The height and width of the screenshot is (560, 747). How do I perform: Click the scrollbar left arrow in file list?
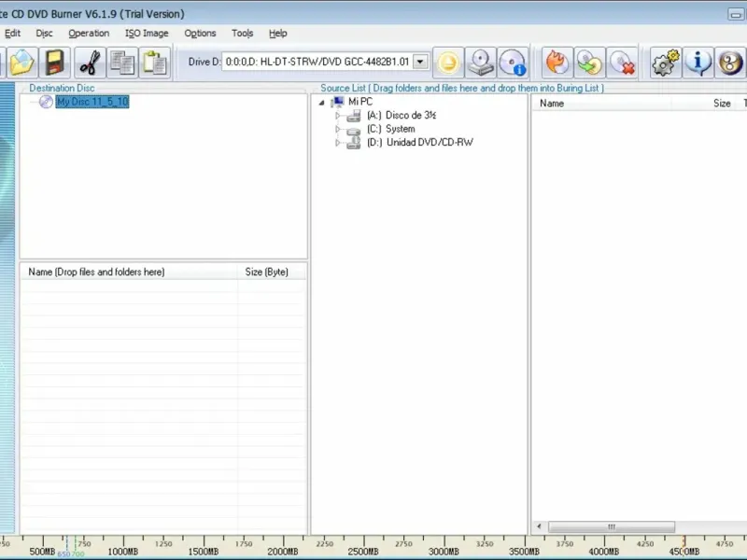click(x=539, y=526)
